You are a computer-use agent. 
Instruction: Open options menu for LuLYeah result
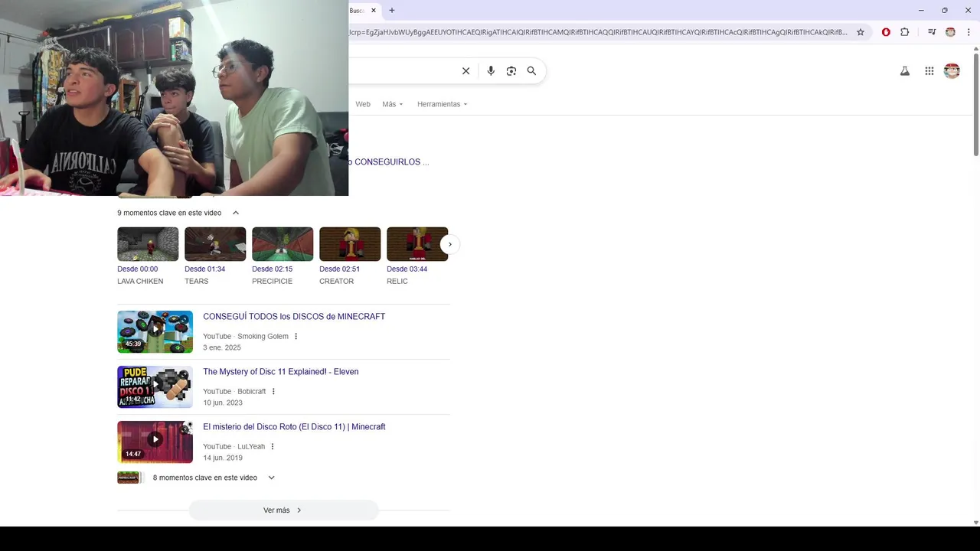(x=272, y=446)
